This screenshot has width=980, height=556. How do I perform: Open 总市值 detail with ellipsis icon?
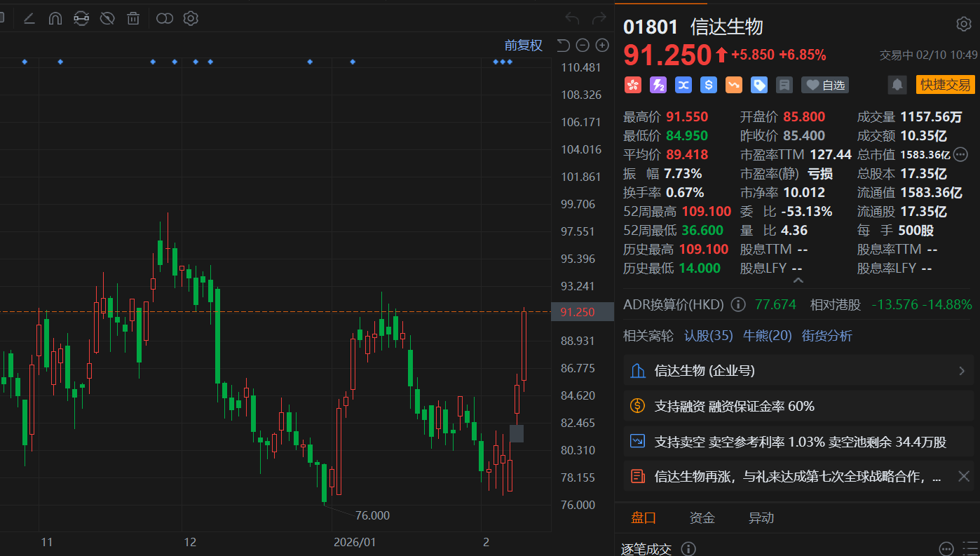pyautogui.click(x=960, y=154)
